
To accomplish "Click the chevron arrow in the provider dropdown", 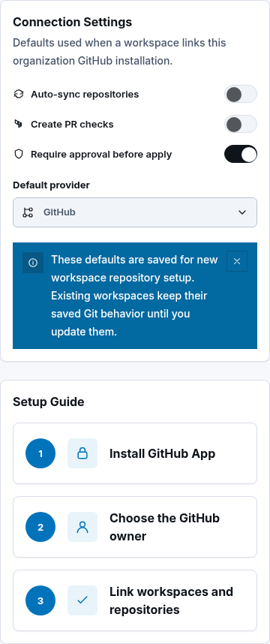I will [242, 212].
